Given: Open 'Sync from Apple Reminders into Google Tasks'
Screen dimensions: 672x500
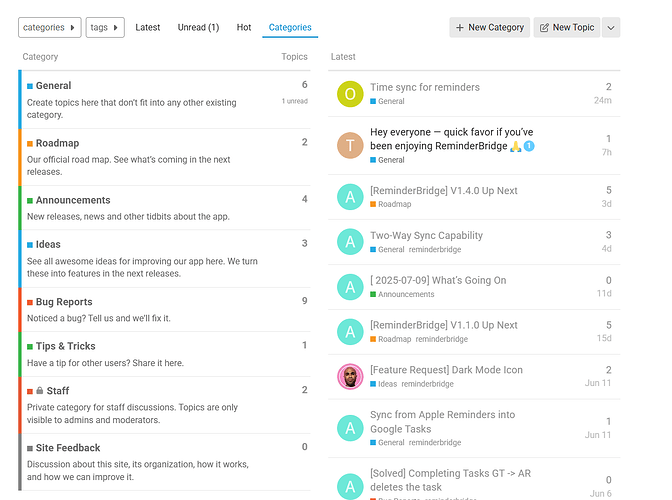Looking at the screenshot, I should [443, 422].
